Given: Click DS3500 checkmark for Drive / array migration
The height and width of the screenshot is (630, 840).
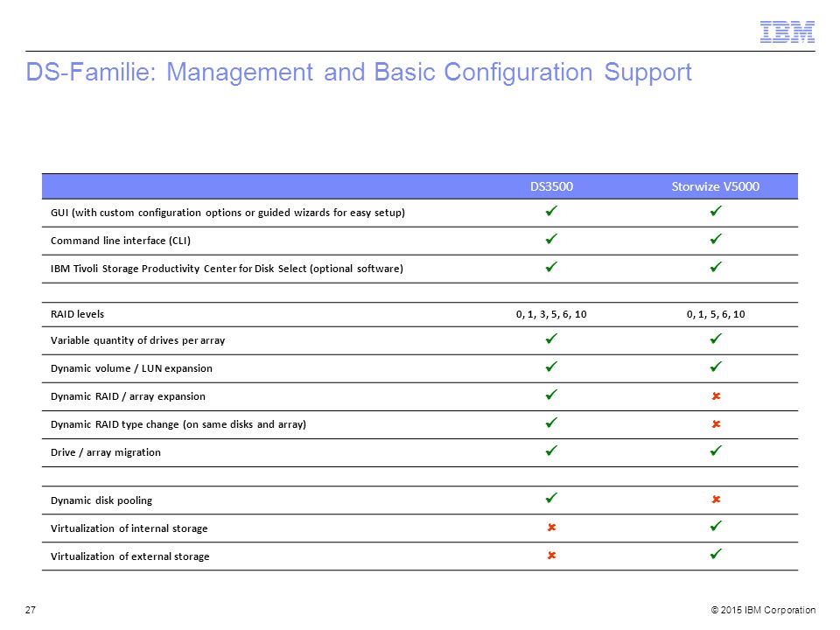Looking at the screenshot, I should 551,451.
